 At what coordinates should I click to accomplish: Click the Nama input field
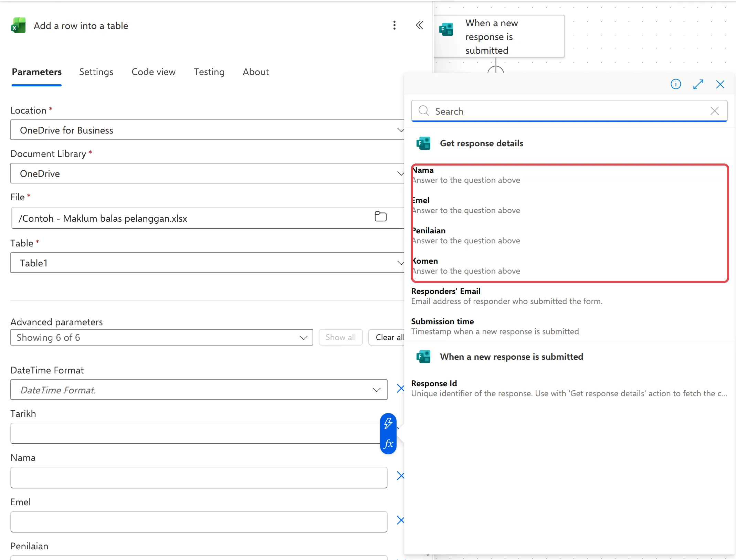click(199, 477)
